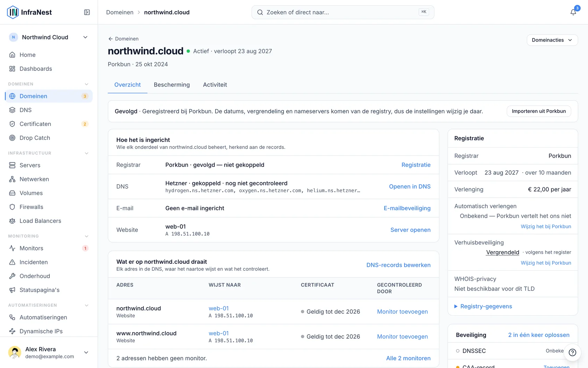
Task: Click the Dashboards grid icon
Action: [x=12, y=69]
